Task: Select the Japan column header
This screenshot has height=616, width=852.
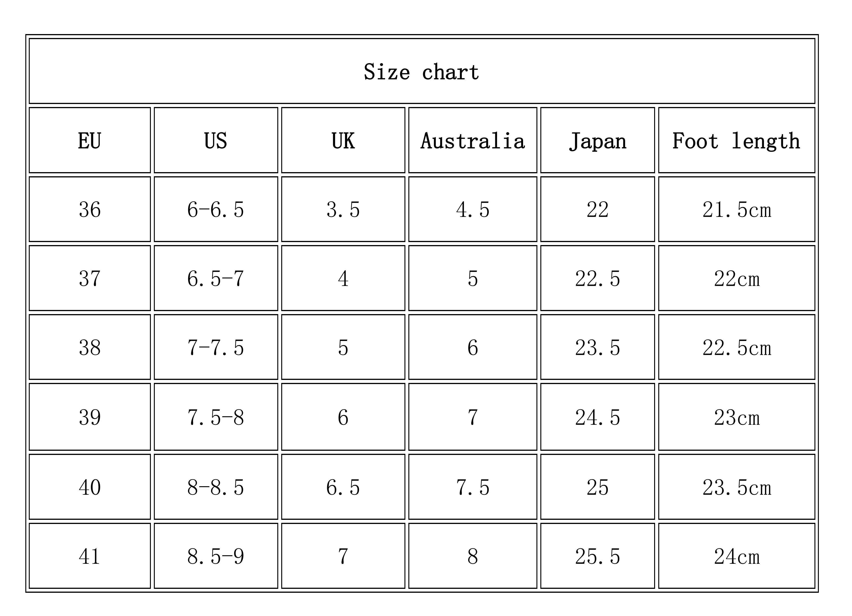Action: point(597,141)
